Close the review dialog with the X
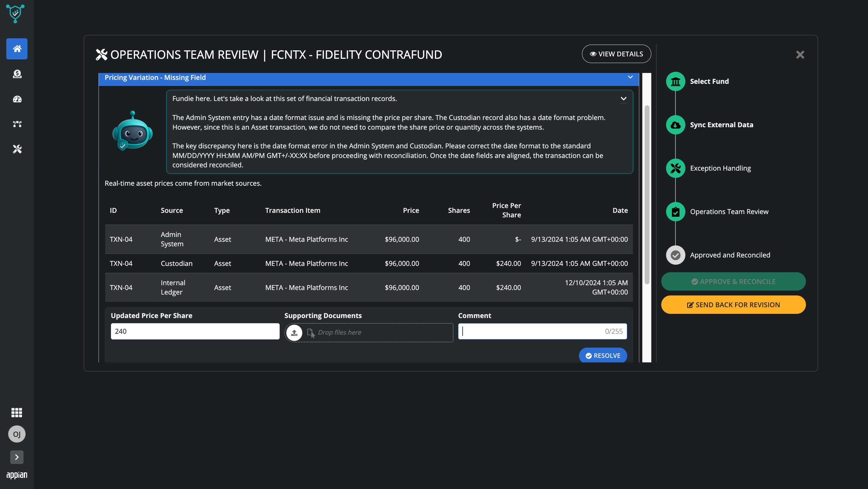The image size is (868, 489). [800, 55]
